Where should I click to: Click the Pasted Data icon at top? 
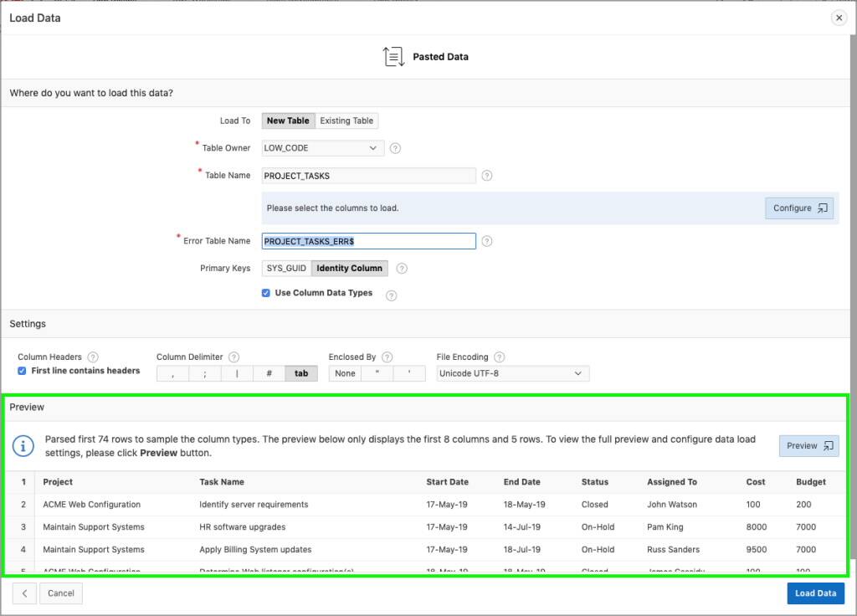[x=392, y=56]
